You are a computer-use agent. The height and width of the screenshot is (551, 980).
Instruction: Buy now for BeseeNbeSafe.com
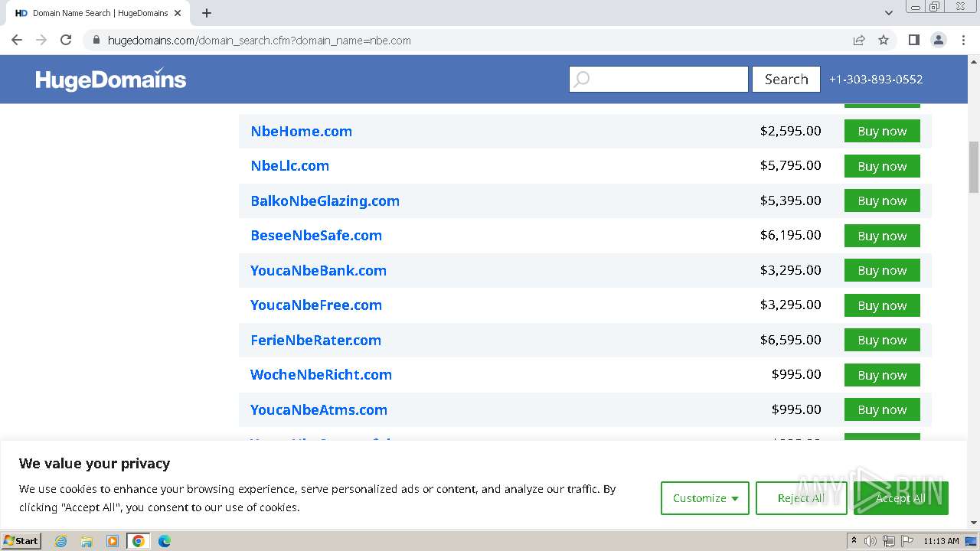click(x=882, y=236)
